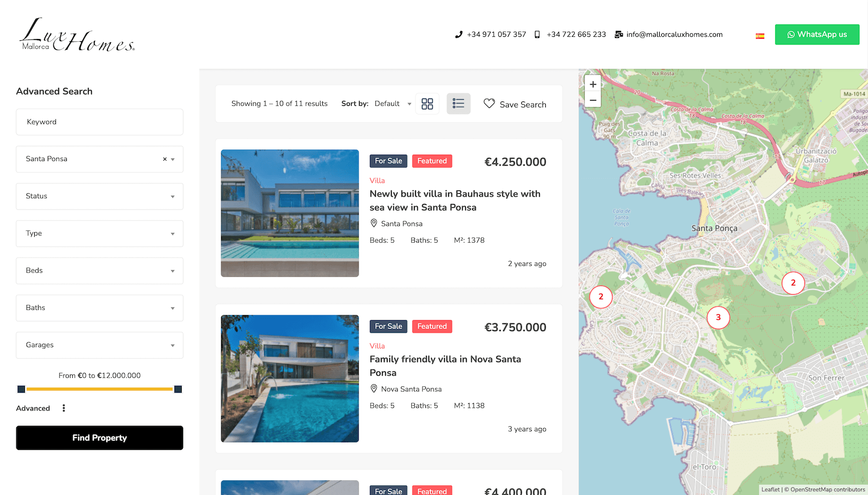Image resolution: width=868 pixels, height=495 pixels.
Task: Open the Sort by Default dropdown
Action: (392, 104)
